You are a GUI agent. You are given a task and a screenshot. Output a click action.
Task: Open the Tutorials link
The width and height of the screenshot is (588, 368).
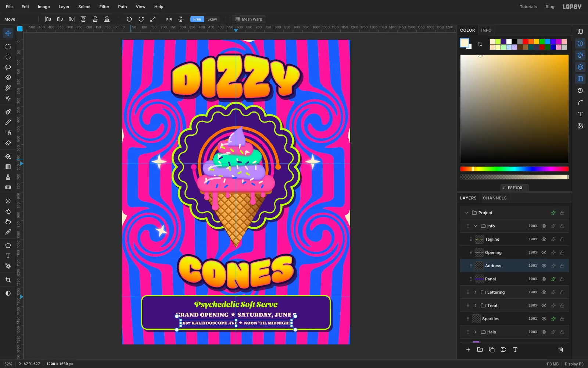pyautogui.click(x=528, y=7)
